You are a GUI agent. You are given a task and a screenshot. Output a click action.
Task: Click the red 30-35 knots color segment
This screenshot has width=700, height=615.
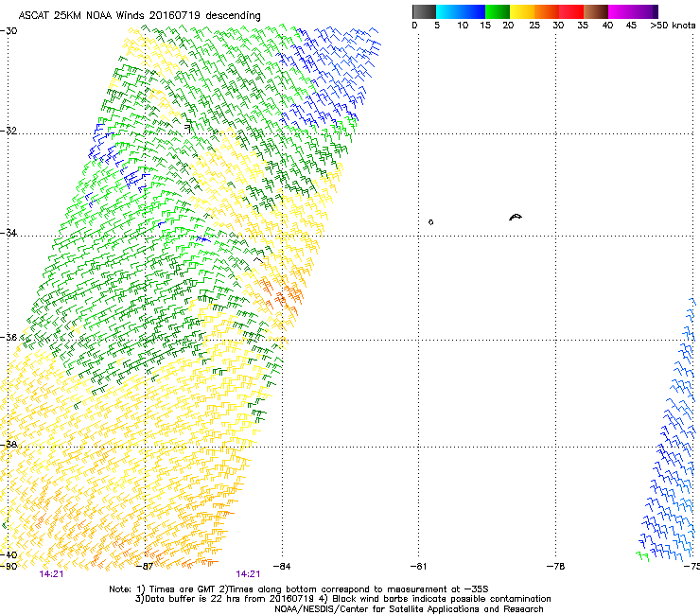pyautogui.click(x=571, y=11)
